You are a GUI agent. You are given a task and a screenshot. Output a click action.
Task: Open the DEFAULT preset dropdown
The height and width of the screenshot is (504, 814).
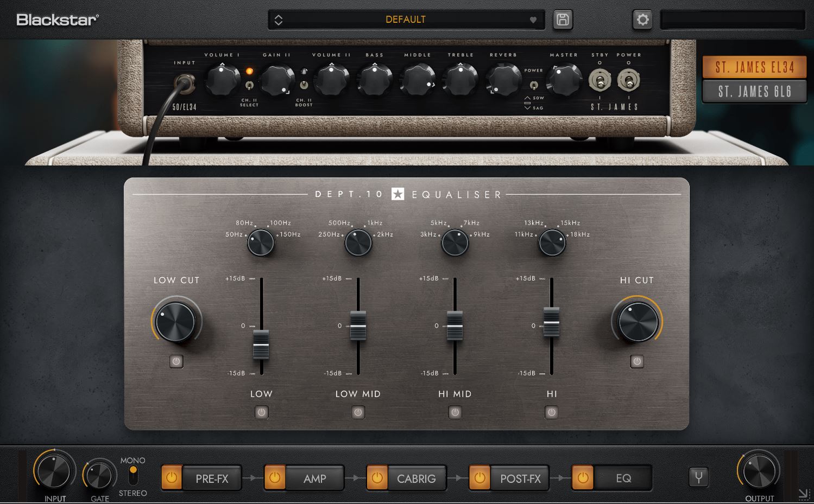point(405,20)
